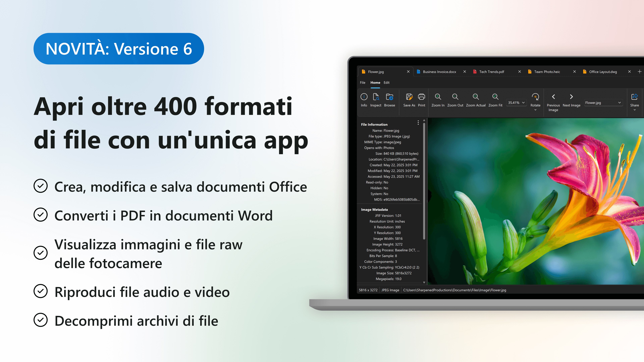Screen dimensions: 644x362
Task: Open the Edit ribbon tab
Action: (x=386, y=83)
